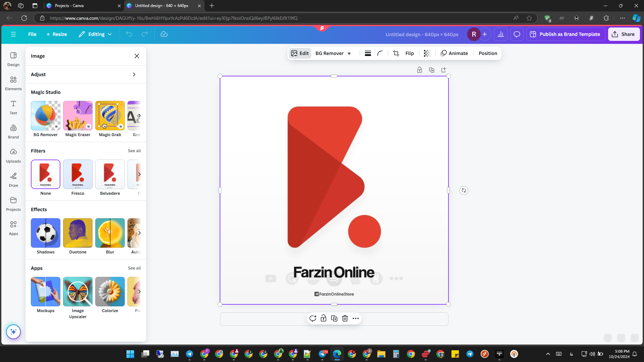Screen dimensions: 644x362
Task: Click the comment icon on floating toolbar
Action: point(313,318)
